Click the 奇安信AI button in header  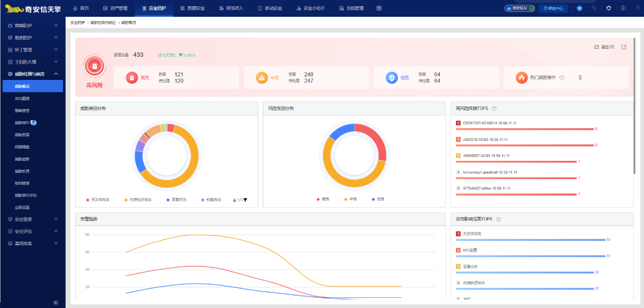519,8
